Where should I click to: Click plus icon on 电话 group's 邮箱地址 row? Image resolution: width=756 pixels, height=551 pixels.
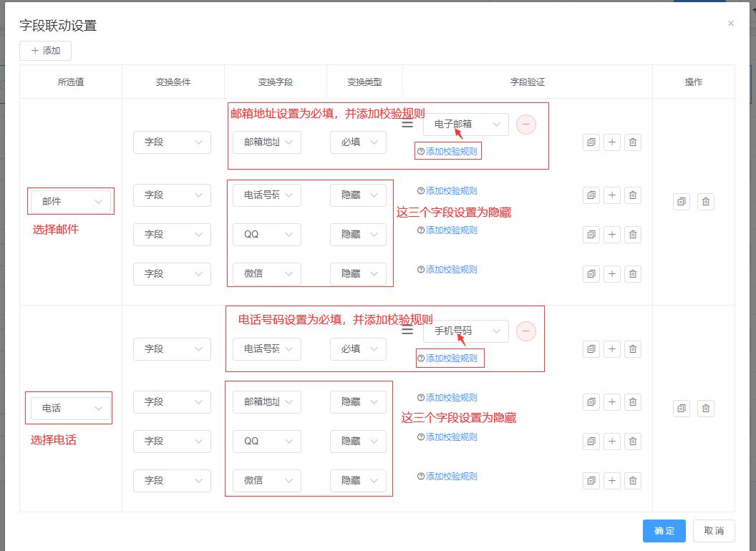(x=612, y=401)
